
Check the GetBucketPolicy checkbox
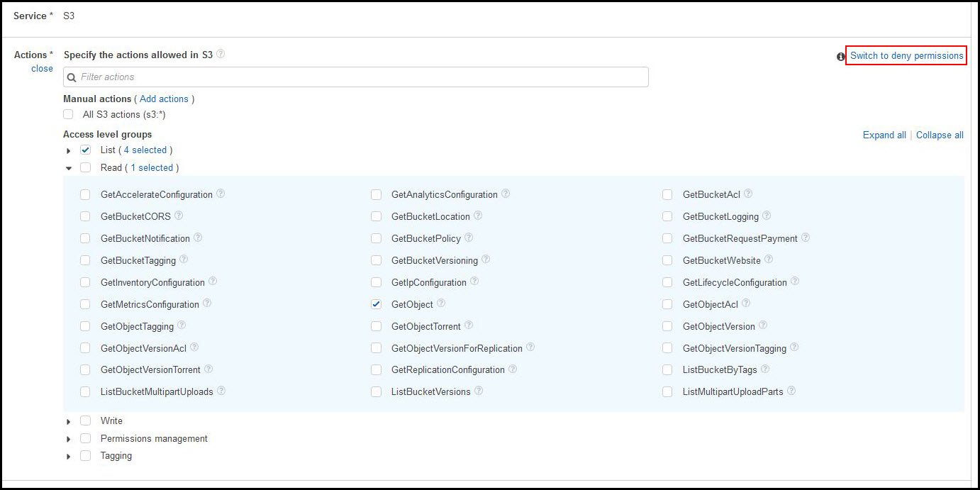376,238
